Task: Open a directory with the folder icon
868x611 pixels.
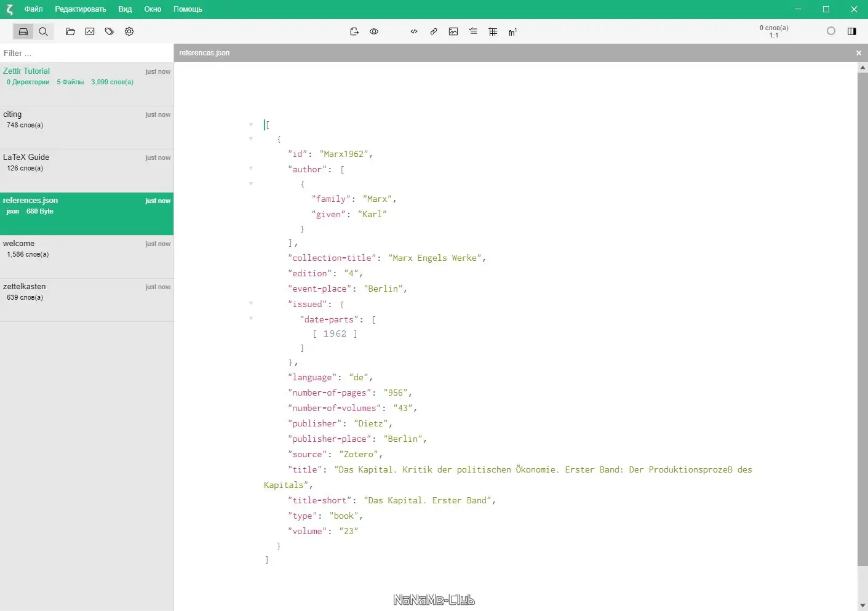Action: point(70,31)
